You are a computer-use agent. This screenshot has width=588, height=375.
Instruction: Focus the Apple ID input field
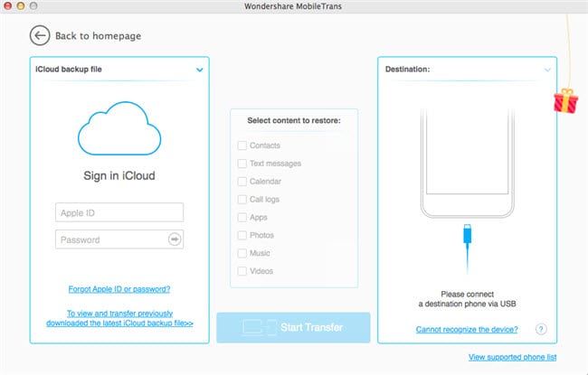(x=119, y=212)
